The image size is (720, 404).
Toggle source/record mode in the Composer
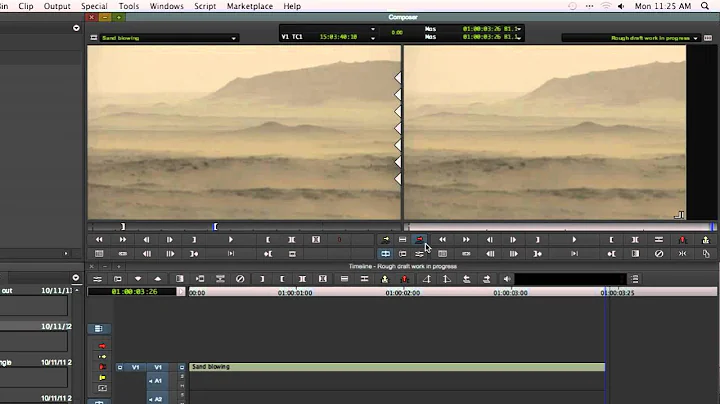[x=385, y=253]
